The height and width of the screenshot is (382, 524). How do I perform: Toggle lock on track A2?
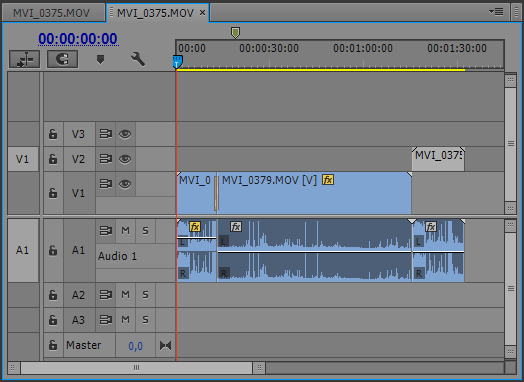53,295
